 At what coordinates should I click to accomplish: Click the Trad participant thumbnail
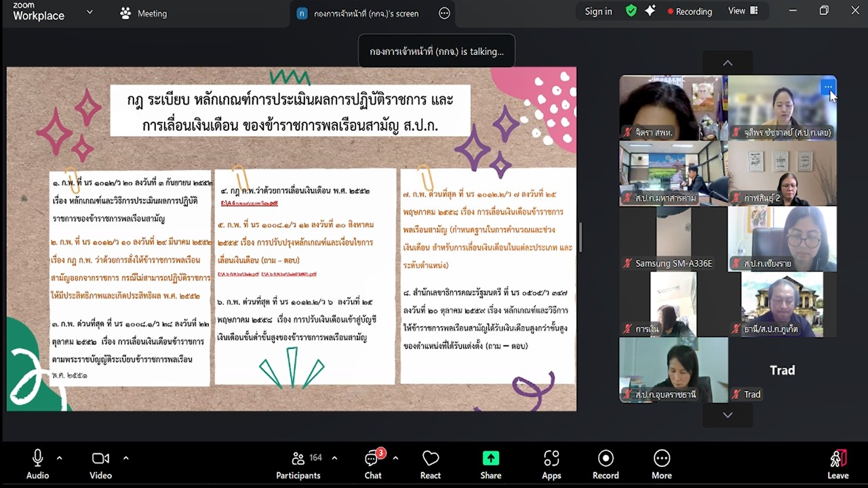(783, 369)
